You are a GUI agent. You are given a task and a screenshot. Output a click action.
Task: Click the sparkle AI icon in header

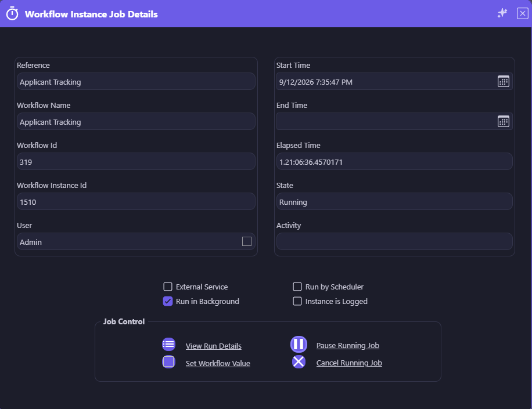pyautogui.click(x=502, y=13)
